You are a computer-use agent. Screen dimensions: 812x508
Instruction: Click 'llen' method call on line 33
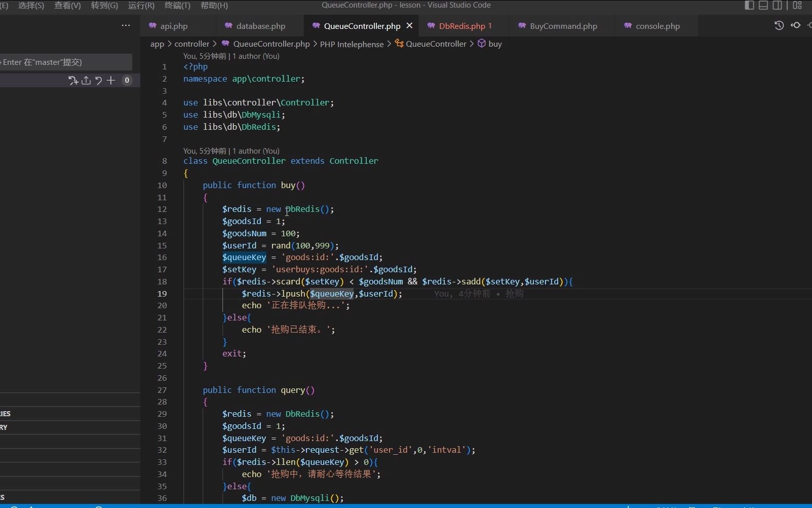click(x=286, y=462)
